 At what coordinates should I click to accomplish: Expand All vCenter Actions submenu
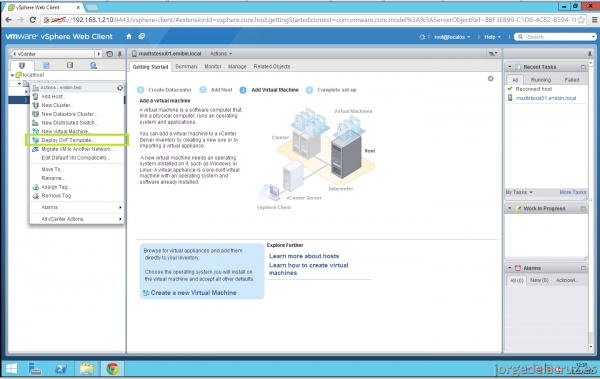pos(77,219)
